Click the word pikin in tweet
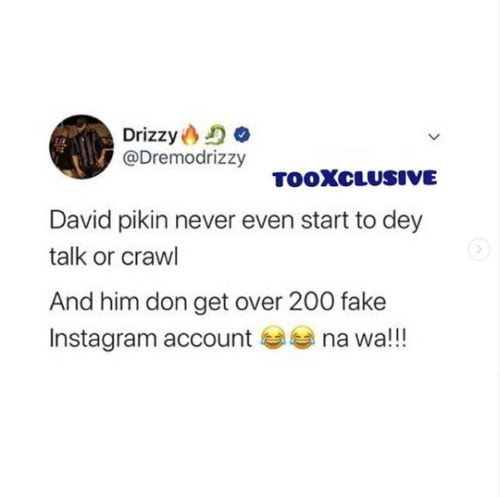500x497 pixels. tap(143, 222)
